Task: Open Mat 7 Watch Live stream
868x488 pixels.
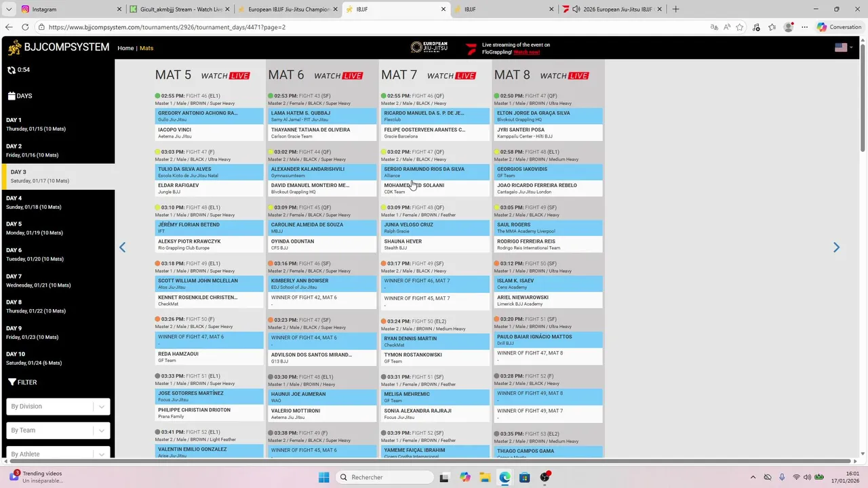Action: click(x=452, y=76)
